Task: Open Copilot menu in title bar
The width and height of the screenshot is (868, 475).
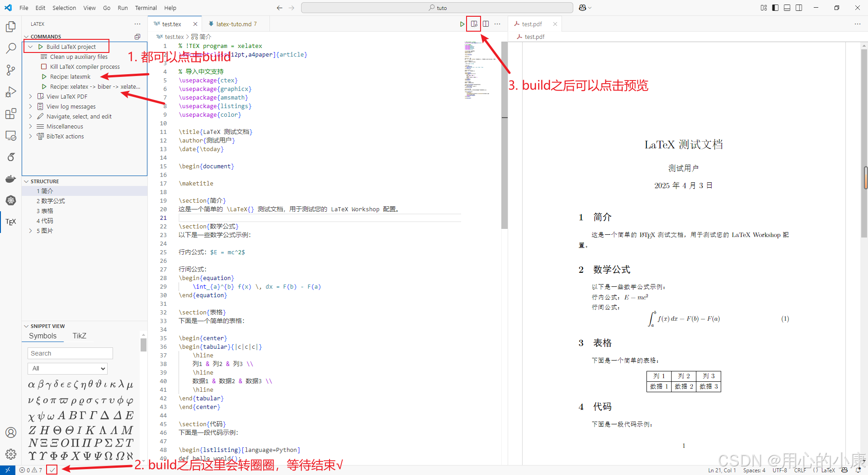Action: click(585, 8)
